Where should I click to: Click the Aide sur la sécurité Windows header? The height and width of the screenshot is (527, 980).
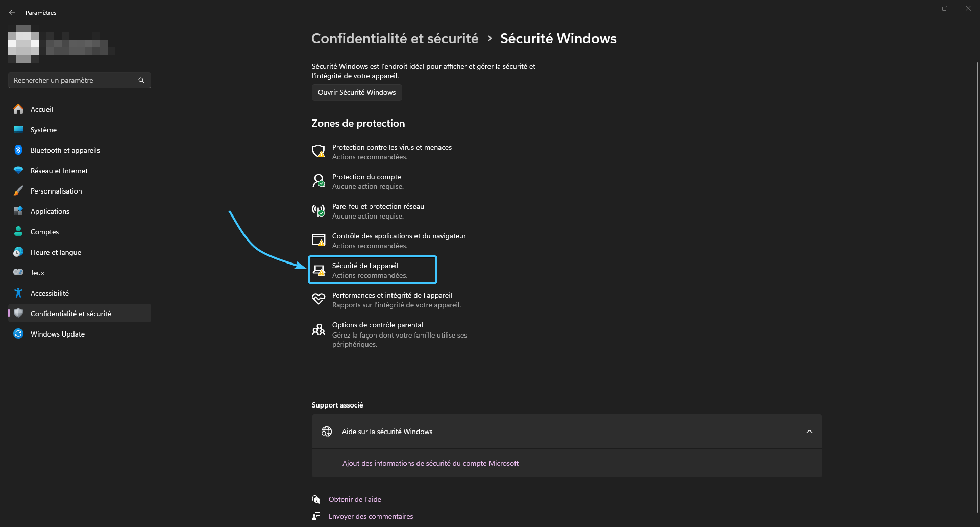pyautogui.click(x=567, y=432)
